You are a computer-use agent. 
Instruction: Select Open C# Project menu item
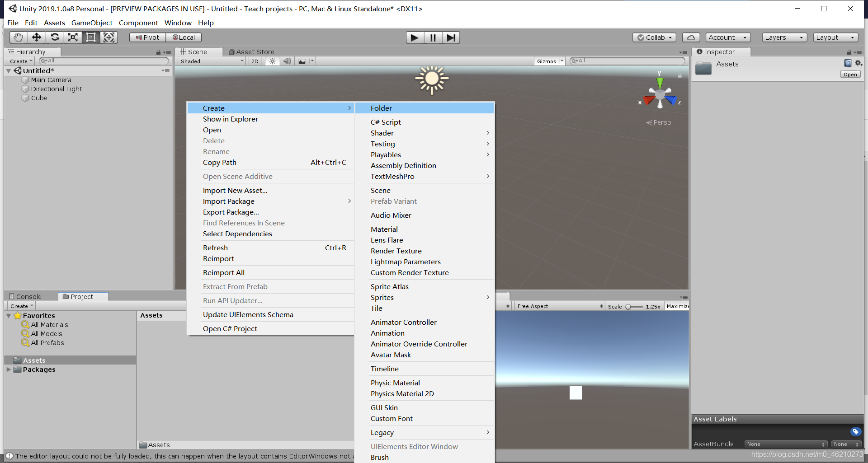[270, 328]
